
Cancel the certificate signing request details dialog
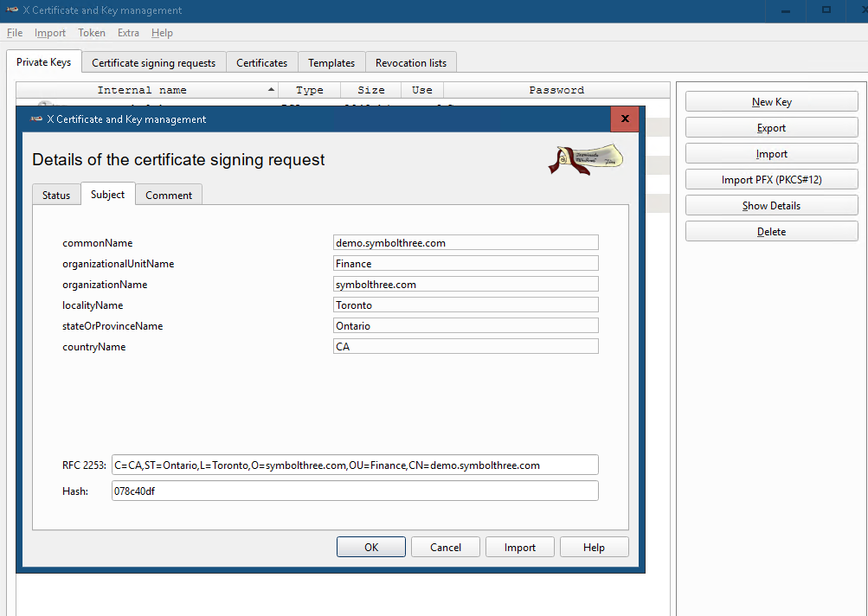[x=445, y=546]
